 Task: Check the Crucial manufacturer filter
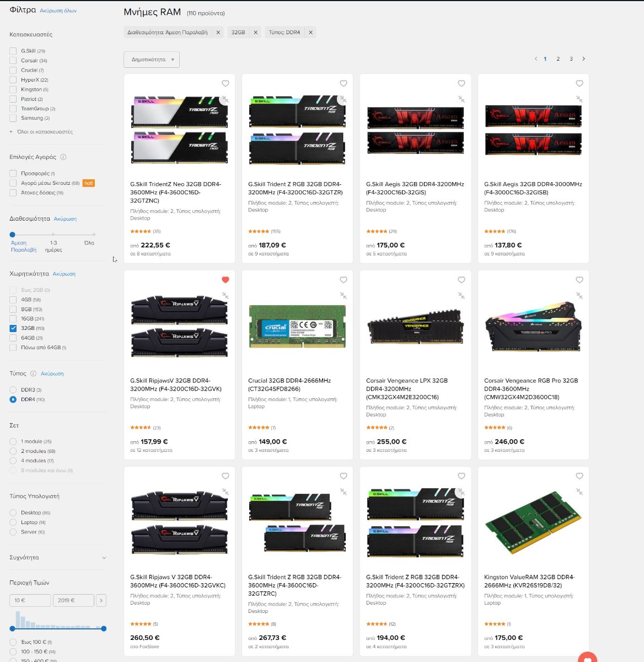(13, 70)
